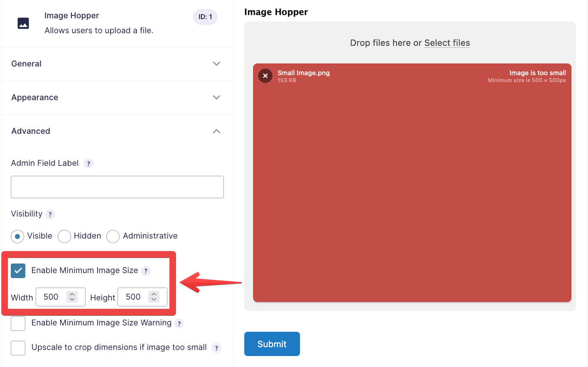Click the Submit button
588x367 pixels.
[x=272, y=344]
